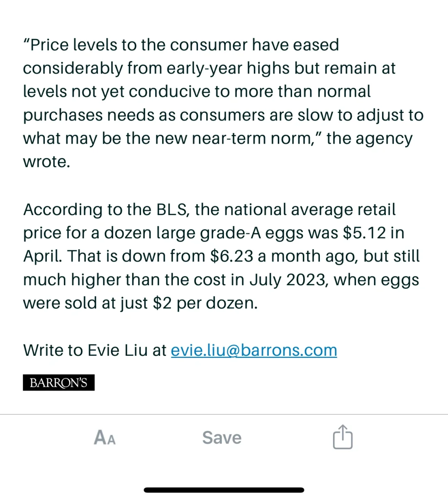Tap the home indicator bar at bottom
The height and width of the screenshot is (501, 448).
coord(224,490)
